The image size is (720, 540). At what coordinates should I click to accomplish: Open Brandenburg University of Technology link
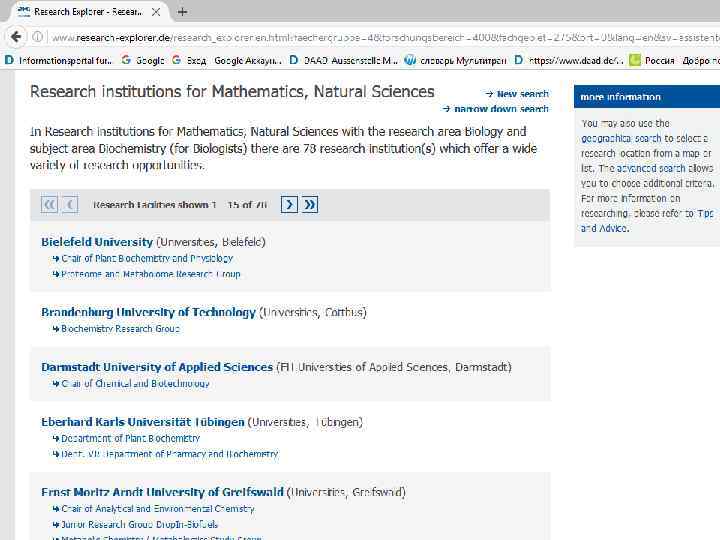pyautogui.click(x=148, y=312)
